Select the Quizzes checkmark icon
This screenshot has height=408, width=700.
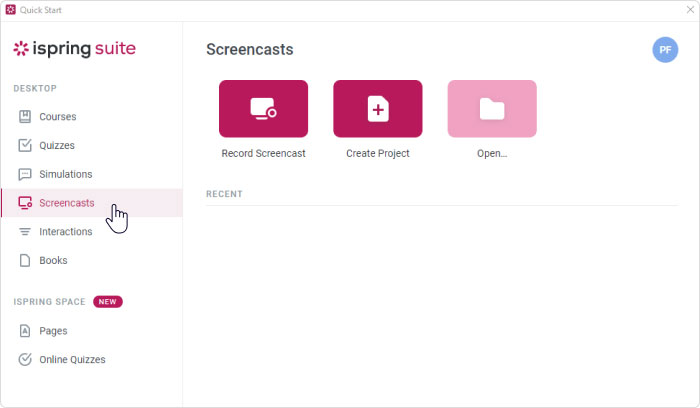[26, 145]
